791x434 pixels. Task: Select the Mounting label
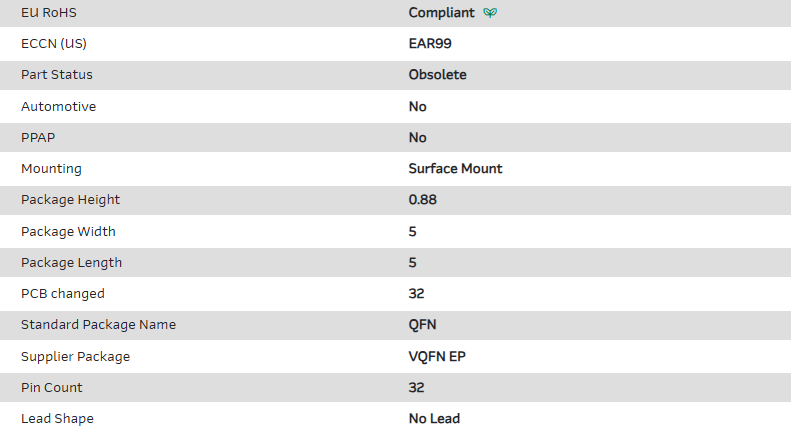[51, 169]
